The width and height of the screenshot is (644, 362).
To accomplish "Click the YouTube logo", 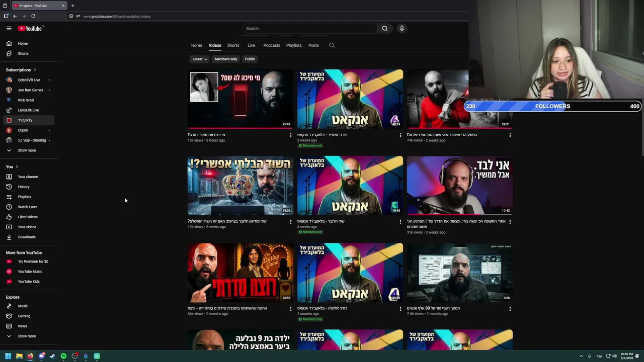I will click(30, 29).
